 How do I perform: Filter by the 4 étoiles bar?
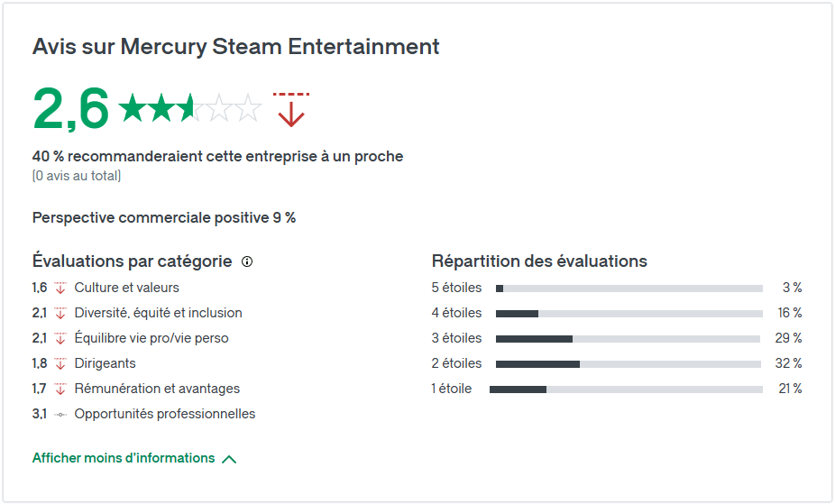tap(629, 314)
